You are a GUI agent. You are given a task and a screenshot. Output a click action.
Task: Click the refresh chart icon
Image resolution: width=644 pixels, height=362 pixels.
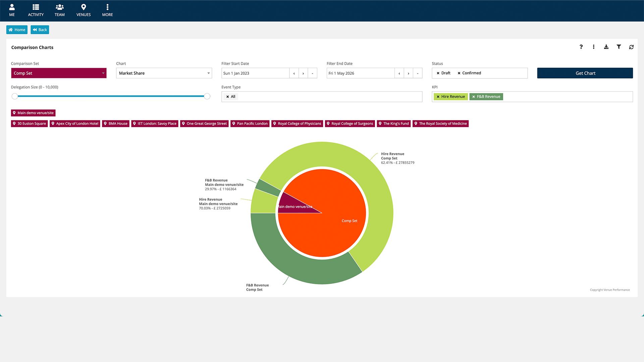click(x=631, y=47)
